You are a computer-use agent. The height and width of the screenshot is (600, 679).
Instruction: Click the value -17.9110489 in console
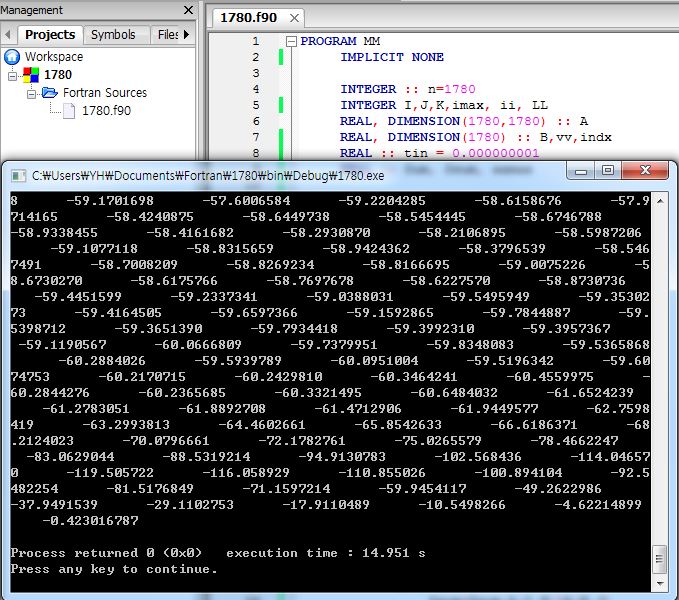pyautogui.click(x=326, y=505)
